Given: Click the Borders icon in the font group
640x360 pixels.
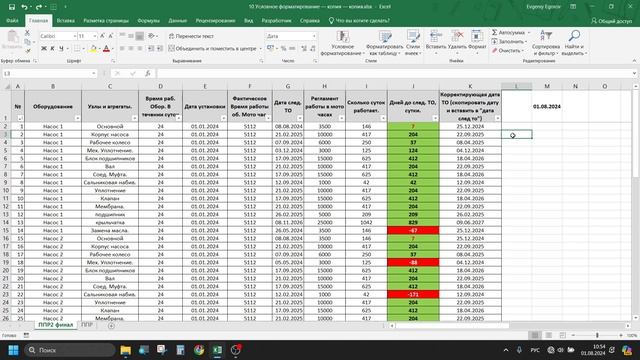Looking at the screenshot, I should click(x=77, y=49).
